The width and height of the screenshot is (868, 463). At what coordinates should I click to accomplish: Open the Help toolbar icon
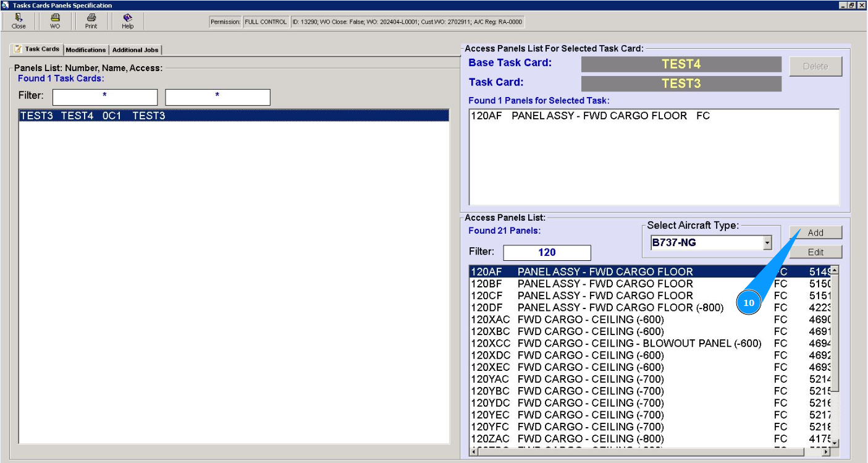[x=127, y=21]
